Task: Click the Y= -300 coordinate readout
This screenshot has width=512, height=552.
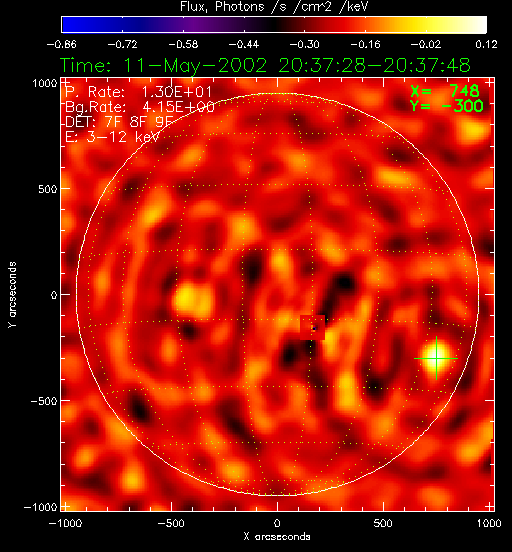Action: click(447, 106)
